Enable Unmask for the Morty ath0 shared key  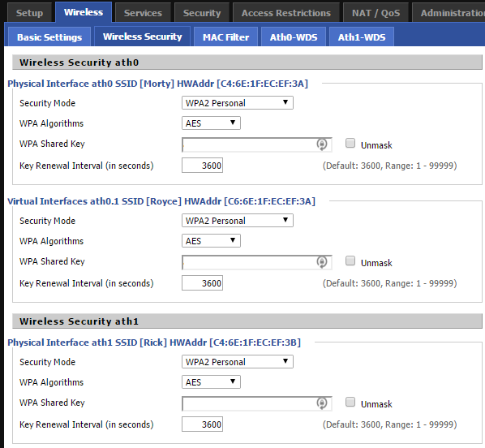point(350,143)
